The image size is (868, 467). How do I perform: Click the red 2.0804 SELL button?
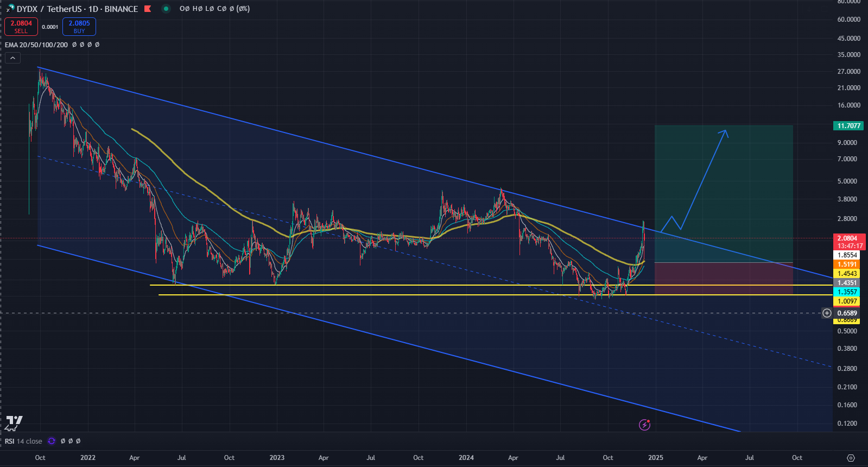tap(21, 27)
